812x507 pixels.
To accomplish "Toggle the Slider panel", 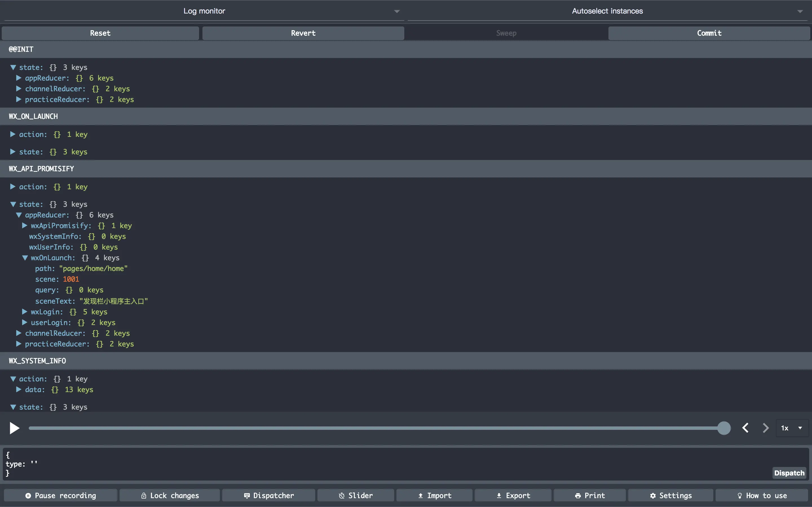I will (x=356, y=495).
